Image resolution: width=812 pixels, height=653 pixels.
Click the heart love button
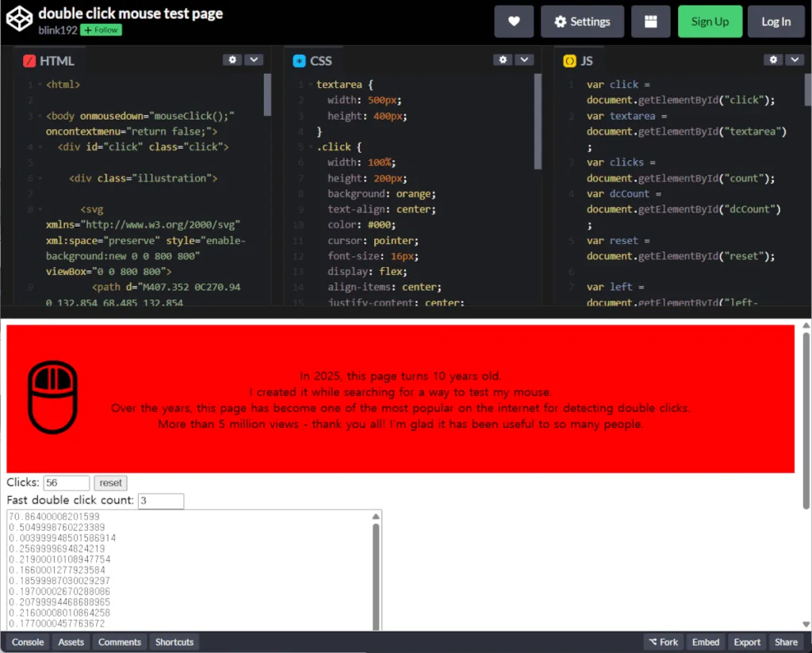514,21
